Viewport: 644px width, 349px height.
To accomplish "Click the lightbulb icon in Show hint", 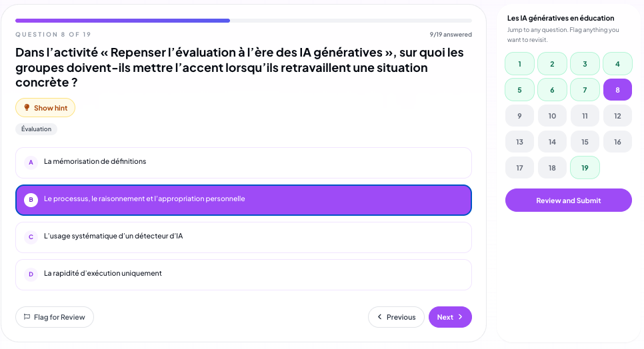I will click(x=27, y=107).
